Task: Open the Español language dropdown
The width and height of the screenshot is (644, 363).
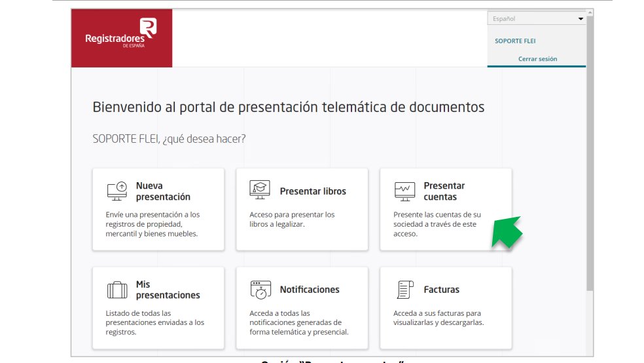Action: pos(537,18)
